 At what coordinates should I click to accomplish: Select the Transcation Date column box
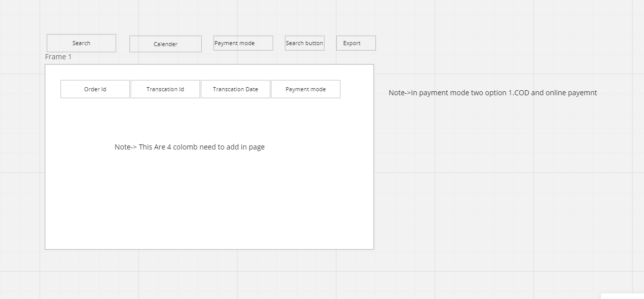235,89
